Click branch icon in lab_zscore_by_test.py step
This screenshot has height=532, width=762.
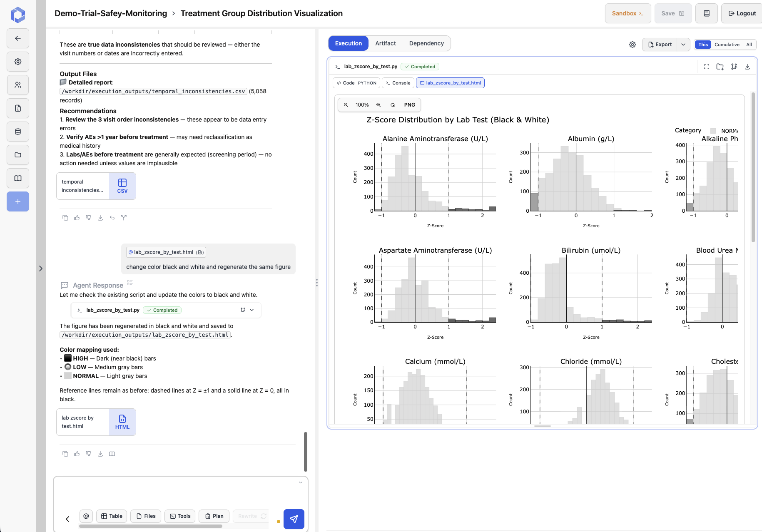[243, 310]
